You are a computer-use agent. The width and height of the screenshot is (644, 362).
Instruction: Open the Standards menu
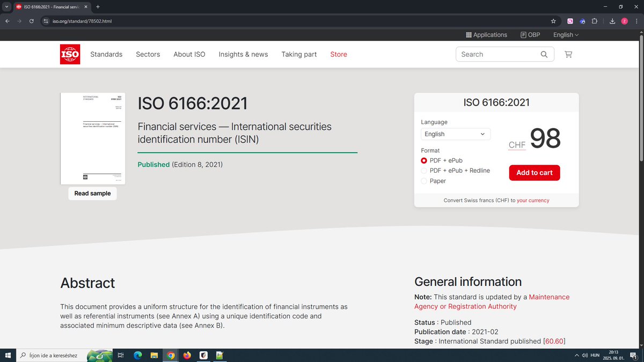106,54
